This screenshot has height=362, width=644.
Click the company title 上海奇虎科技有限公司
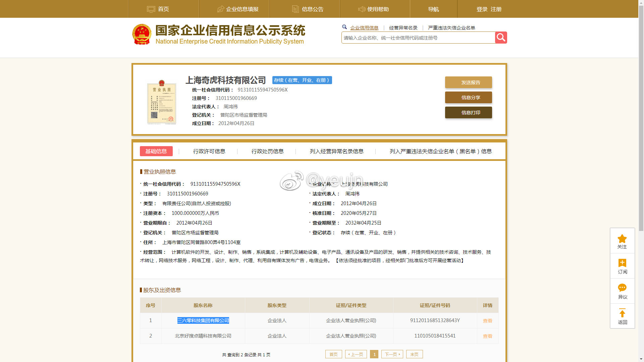(x=226, y=80)
